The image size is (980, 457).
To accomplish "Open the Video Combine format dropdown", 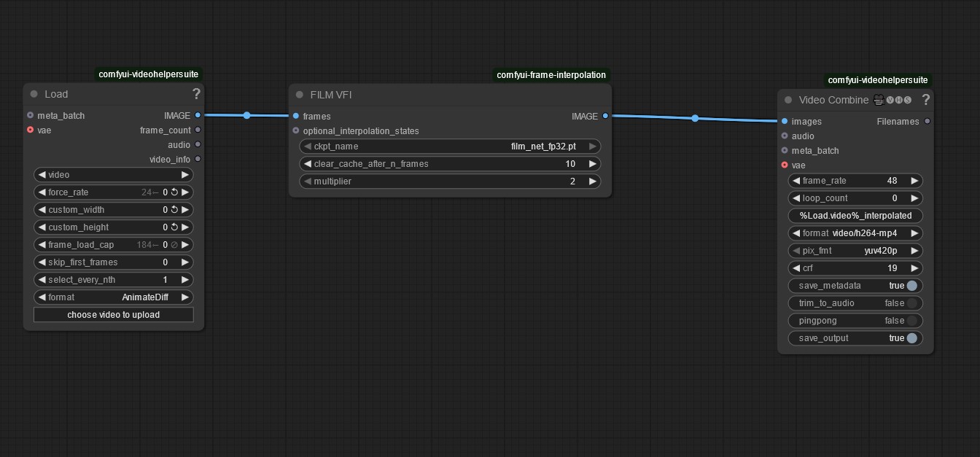I will pos(855,233).
